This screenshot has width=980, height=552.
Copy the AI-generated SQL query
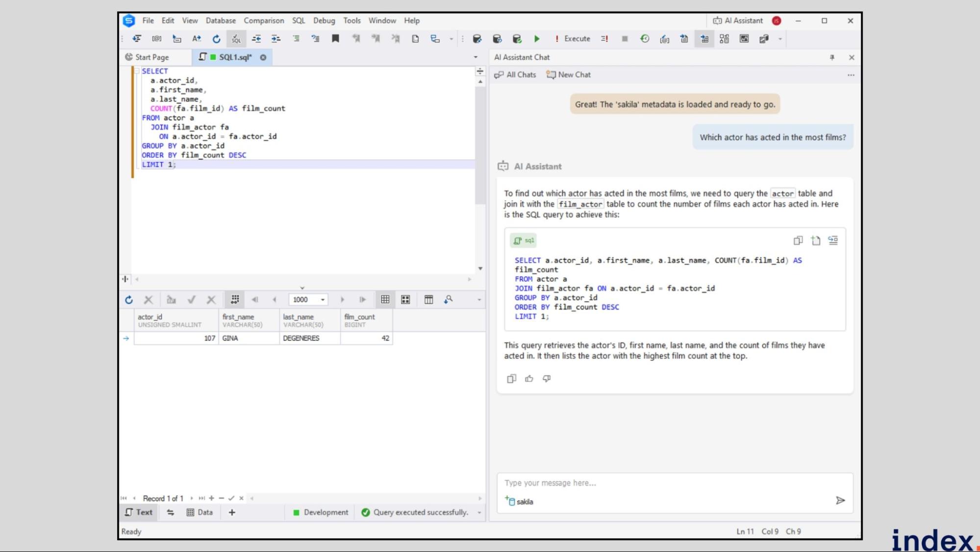click(x=798, y=240)
